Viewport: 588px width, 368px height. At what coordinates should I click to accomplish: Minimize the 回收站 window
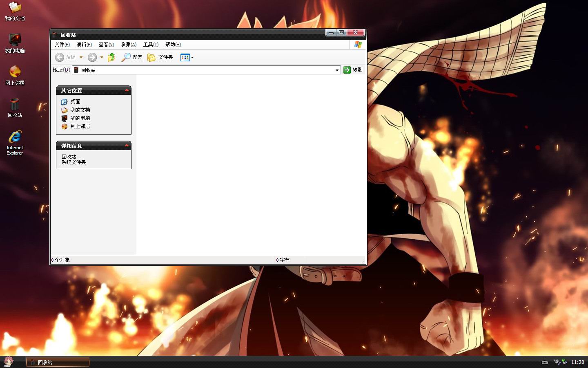click(x=331, y=33)
